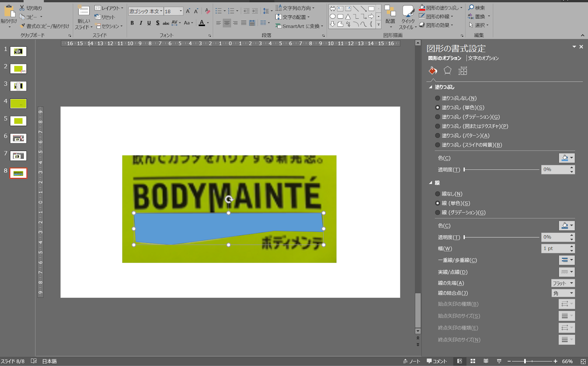Image resolution: width=588 pixels, height=366 pixels.
Task: Select 線 (単色)(S) radio option
Action: (452, 203)
